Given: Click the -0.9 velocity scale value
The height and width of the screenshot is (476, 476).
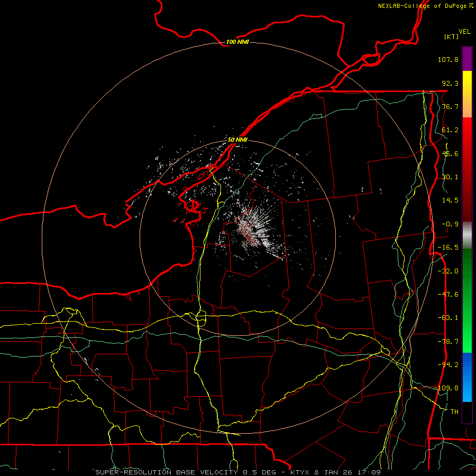Looking at the screenshot, I should [x=450, y=224].
